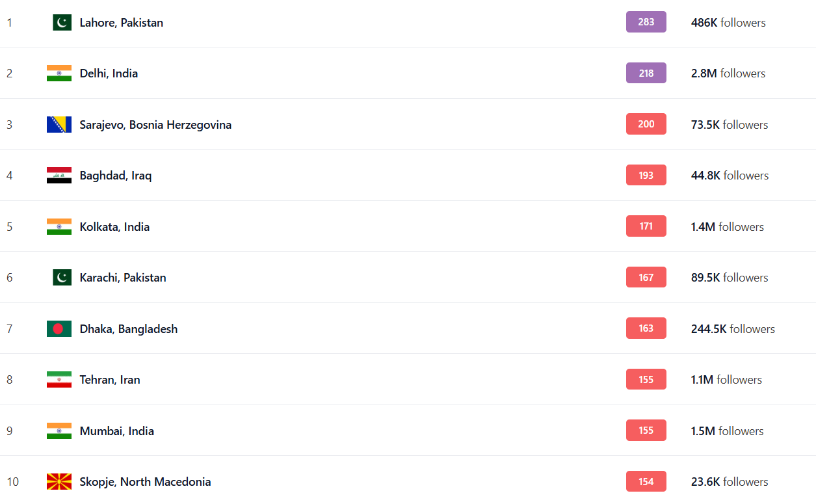This screenshot has height=504, width=816.
Task: Click the red 200 AQI badge
Action: click(646, 124)
